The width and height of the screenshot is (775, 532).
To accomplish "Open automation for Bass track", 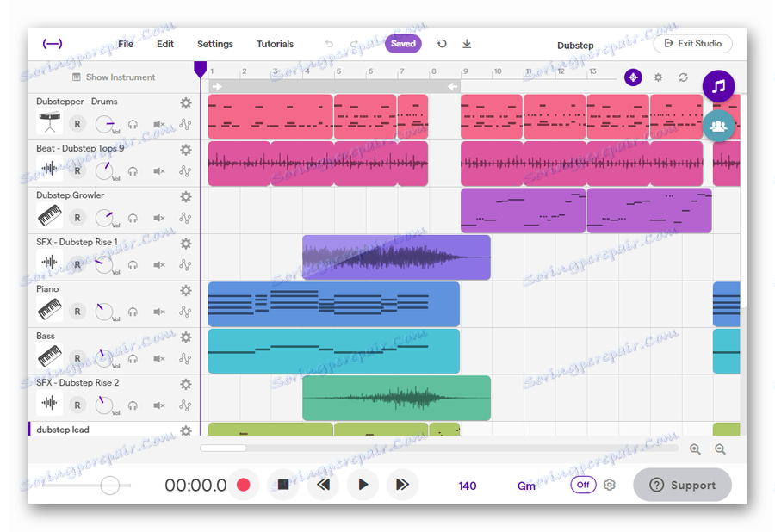I will 185,358.
